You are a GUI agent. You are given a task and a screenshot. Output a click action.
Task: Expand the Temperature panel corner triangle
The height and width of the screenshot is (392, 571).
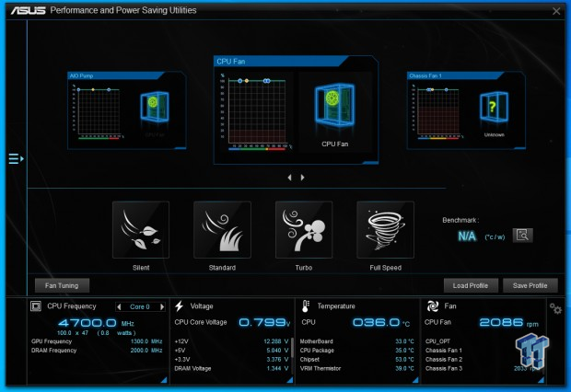pos(415,380)
